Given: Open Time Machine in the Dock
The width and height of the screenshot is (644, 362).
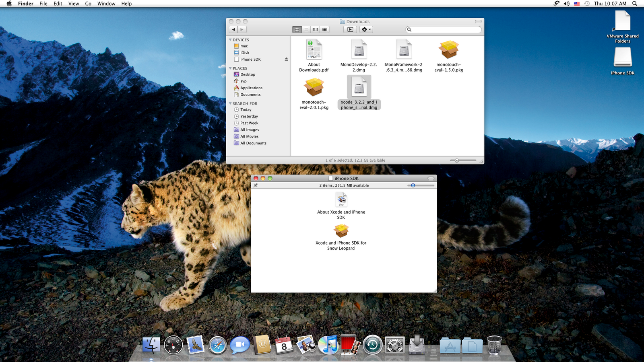Looking at the screenshot, I should tap(372, 345).
